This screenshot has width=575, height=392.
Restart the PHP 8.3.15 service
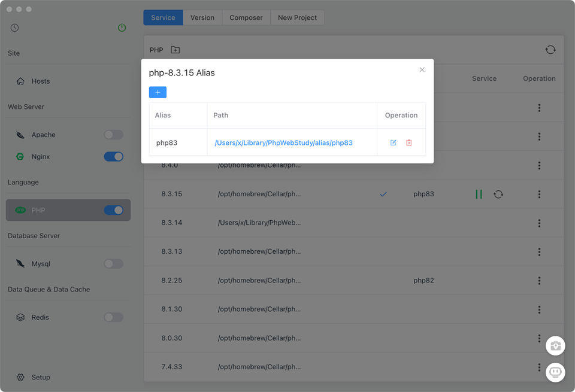pos(498,194)
